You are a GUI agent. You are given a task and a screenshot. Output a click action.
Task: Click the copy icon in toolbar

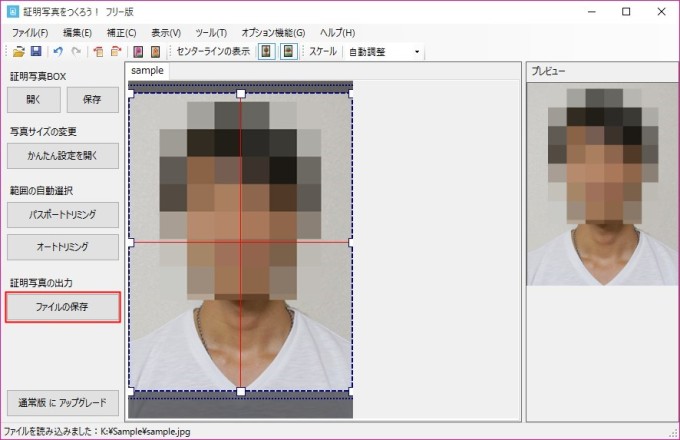[x=99, y=51]
